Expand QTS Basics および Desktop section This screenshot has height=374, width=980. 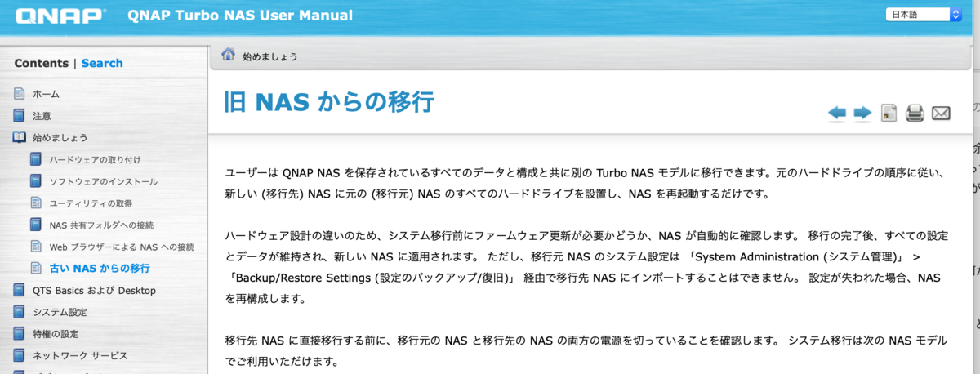tap(94, 290)
